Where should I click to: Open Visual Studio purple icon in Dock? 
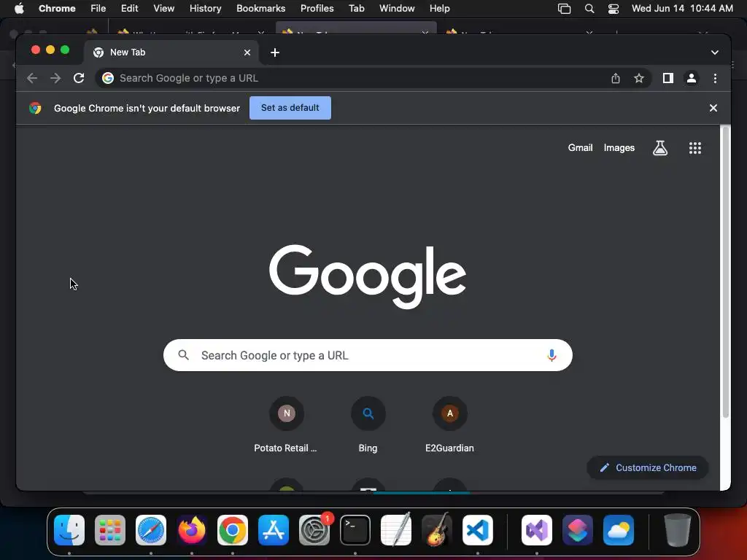[x=537, y=530]
